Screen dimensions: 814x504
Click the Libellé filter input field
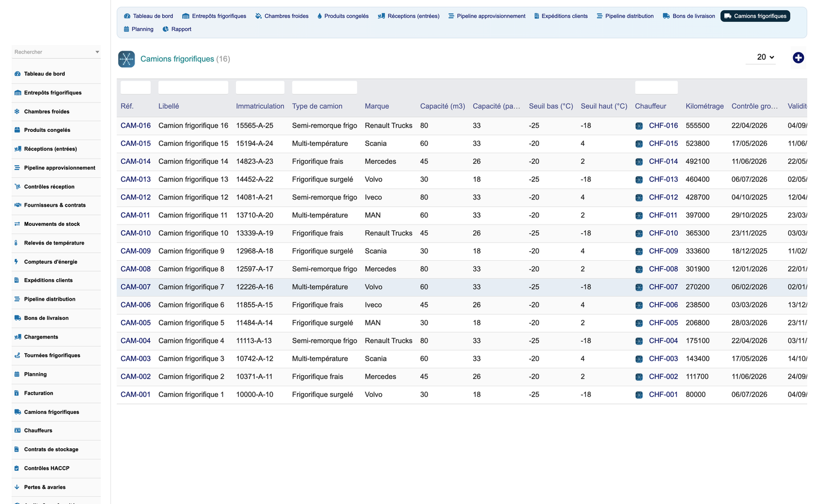[x=193, y=87]
